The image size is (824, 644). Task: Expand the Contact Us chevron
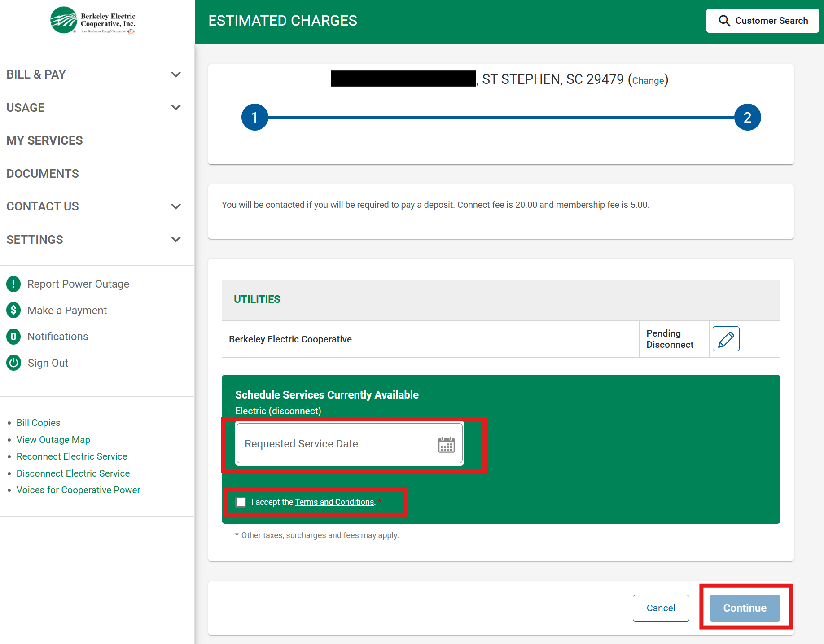coord(176,206)
